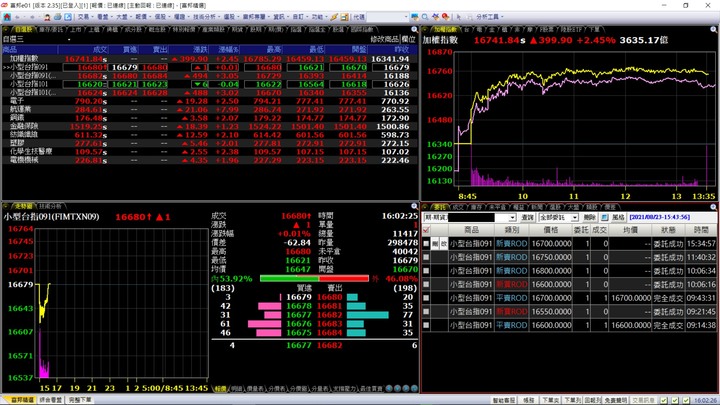Check the order row timed 10:06:34
The image size is (720, 405).
(426, 271)
